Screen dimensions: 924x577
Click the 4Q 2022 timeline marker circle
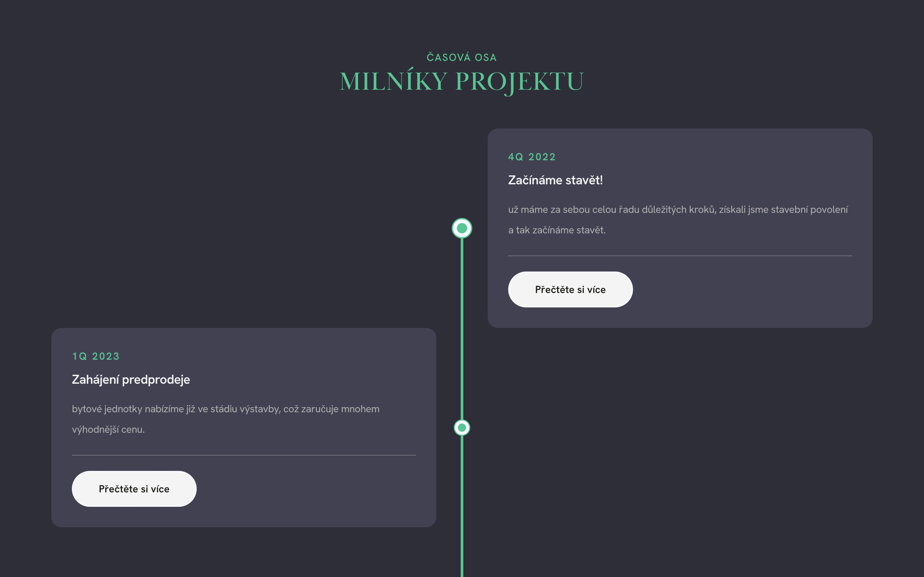[462, 228]
